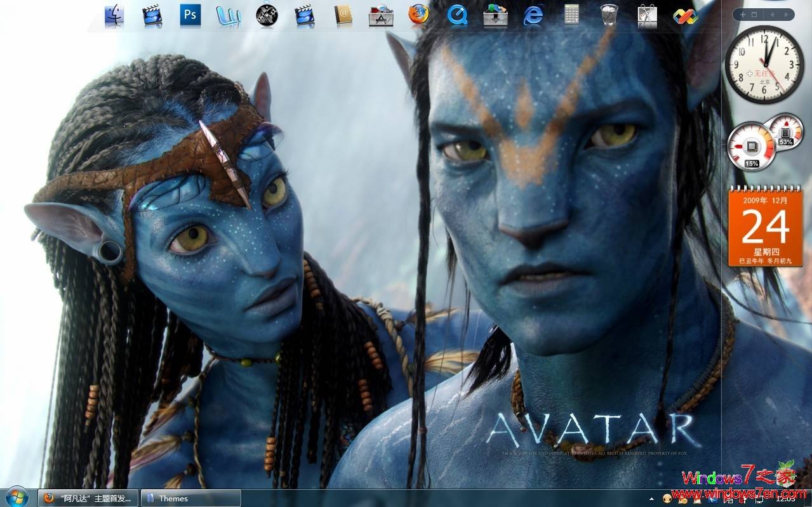Select the Downloads folder icon in the dock
Image resolution: width=812 pixels, height=507 pixels.
pos(494,14)
